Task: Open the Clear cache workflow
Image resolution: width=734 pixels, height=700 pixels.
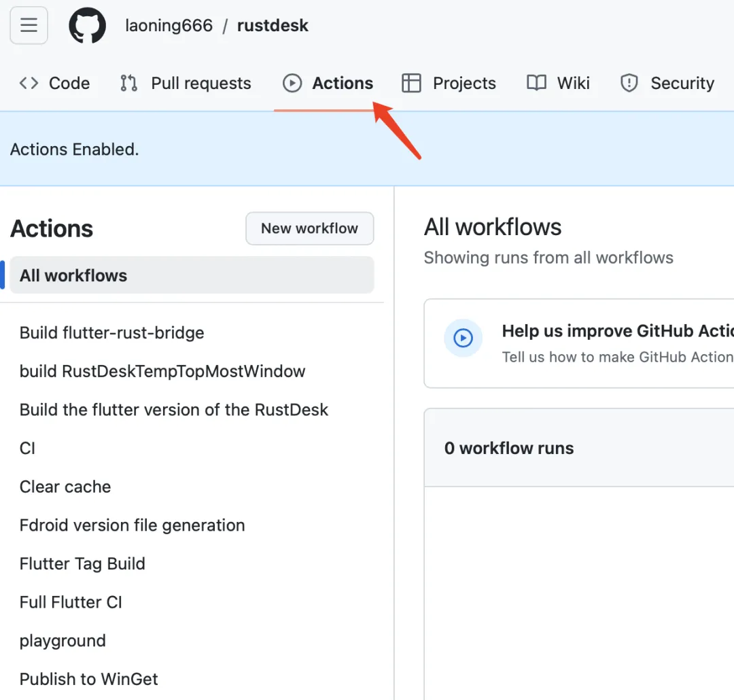Action: pos(65,487)
